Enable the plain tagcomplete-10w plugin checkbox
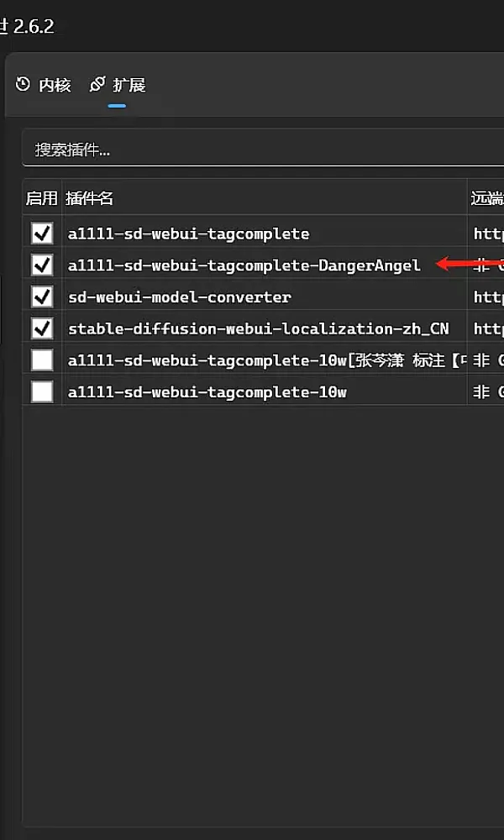This screenshot has height=840, width=504. coord(42,391)
